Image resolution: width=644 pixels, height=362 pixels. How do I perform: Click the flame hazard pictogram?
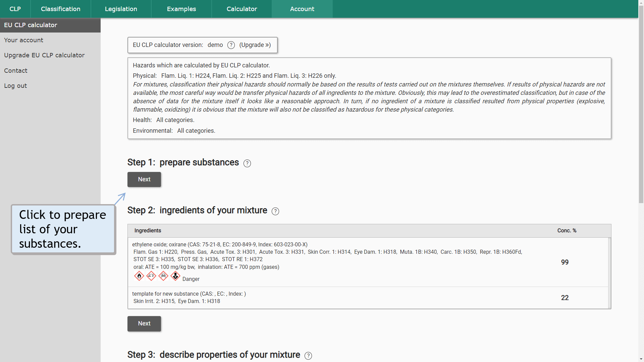(x=139, y=276)
